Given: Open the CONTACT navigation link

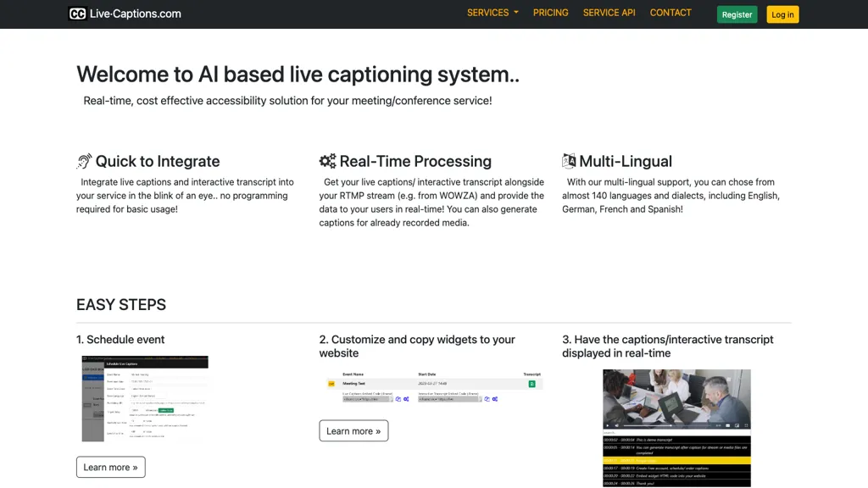Looking at the screenshot, I should tap(670, 13).
